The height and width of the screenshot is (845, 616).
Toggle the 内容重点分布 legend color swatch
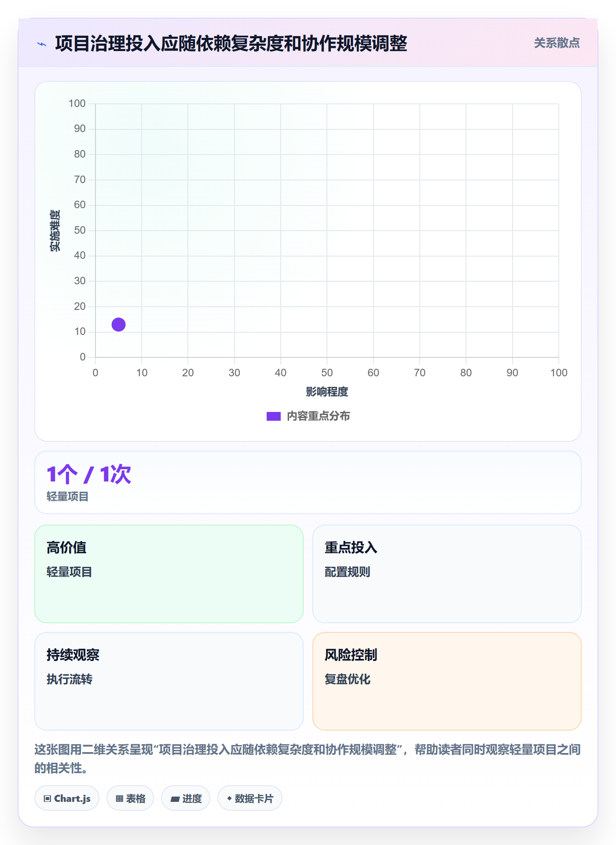[x=273, y=416]
